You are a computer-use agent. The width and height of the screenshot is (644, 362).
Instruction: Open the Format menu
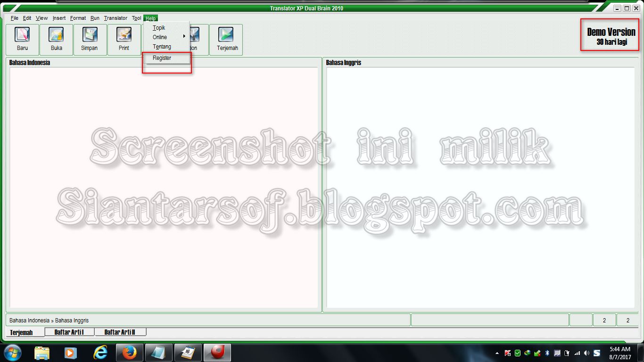(x=78, y=18)
